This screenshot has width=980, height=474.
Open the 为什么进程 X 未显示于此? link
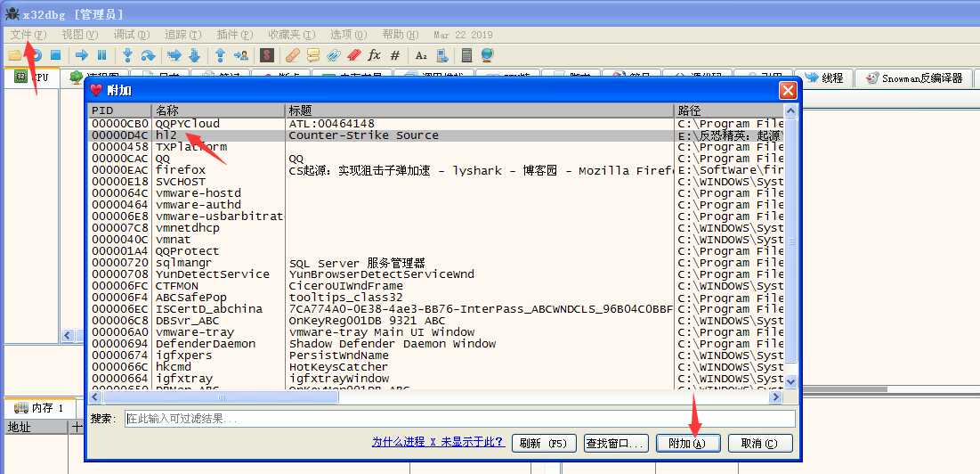pyautogui.click(x=438, y=442)
